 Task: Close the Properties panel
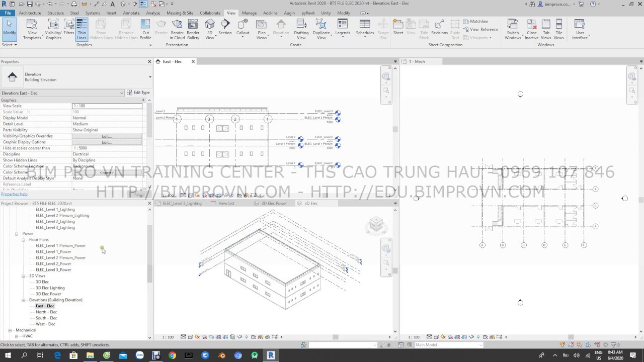tap(149, 61)
